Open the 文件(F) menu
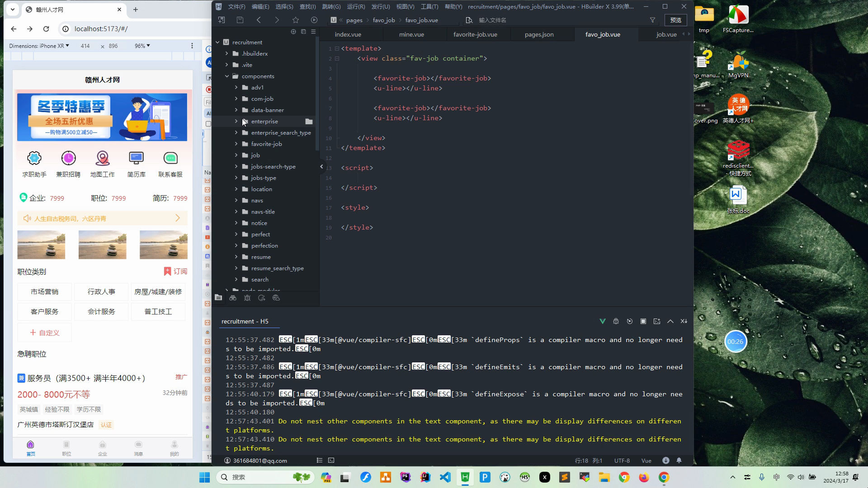The height and width of the screenshot is (488, 868). 236,6
